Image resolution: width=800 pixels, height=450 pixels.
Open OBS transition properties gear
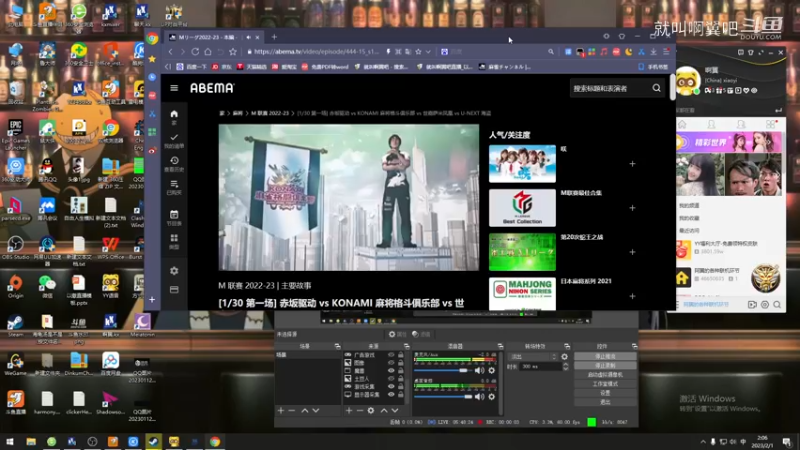[564, 357]
